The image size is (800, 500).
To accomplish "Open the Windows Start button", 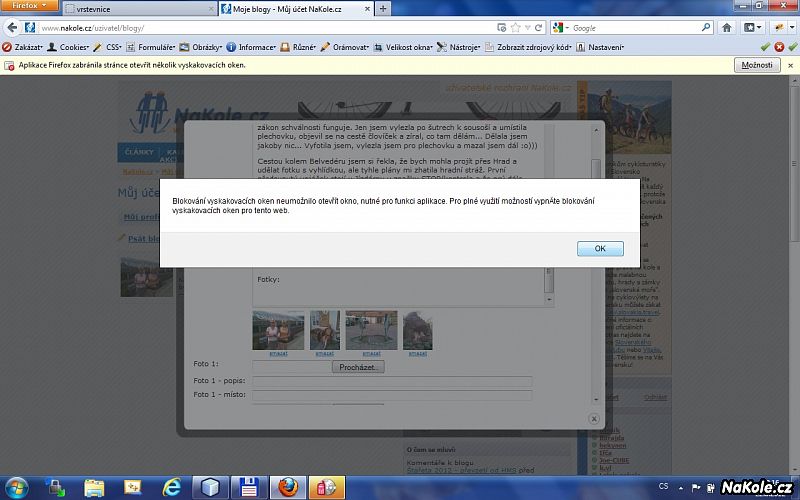I will point(16,487).
